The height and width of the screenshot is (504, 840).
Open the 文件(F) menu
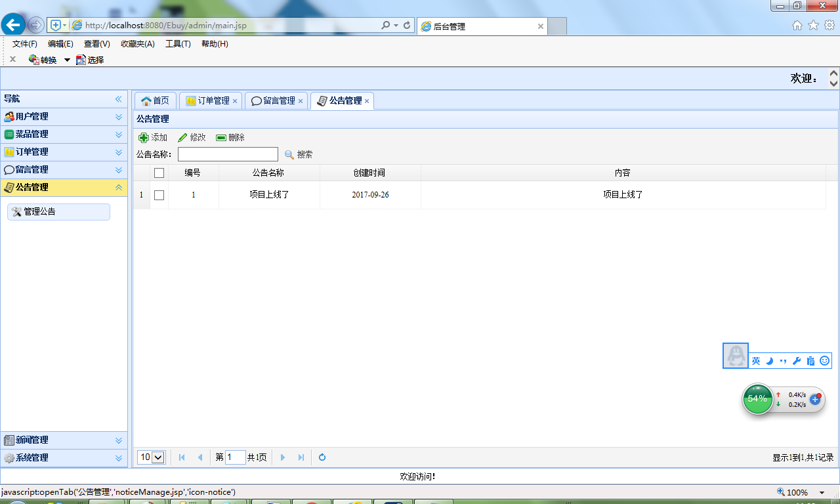click(25, 44)
